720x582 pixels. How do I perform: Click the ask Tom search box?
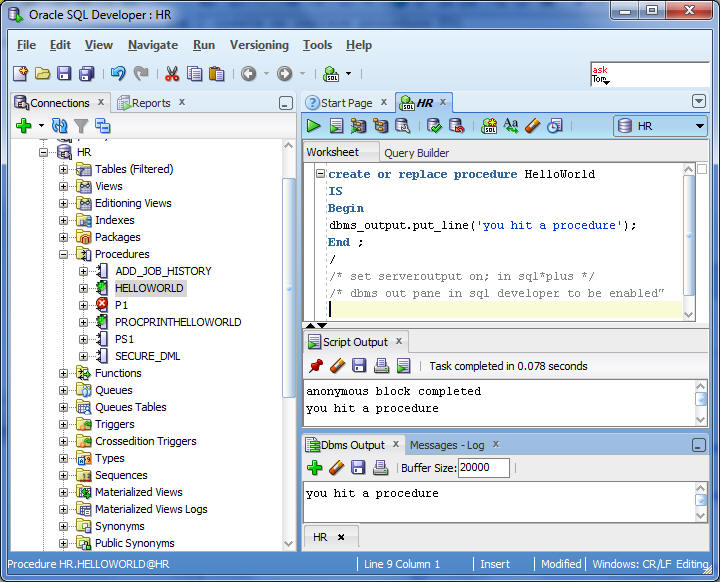[x=650, y=74]
